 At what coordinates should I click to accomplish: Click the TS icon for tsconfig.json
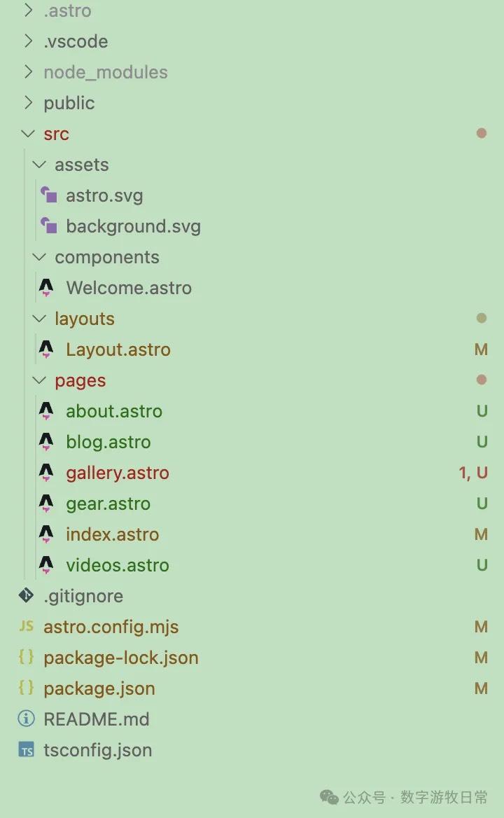pos(26,750)
